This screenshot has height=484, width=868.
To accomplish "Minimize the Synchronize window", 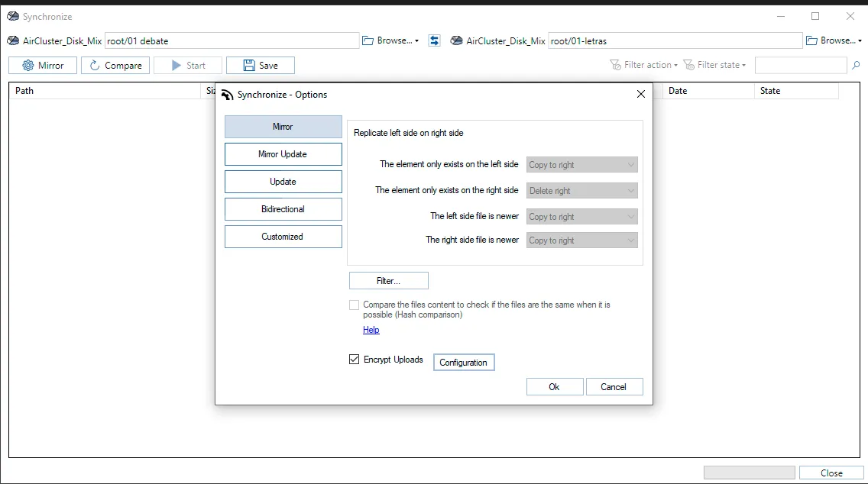I will click(781, 16).
